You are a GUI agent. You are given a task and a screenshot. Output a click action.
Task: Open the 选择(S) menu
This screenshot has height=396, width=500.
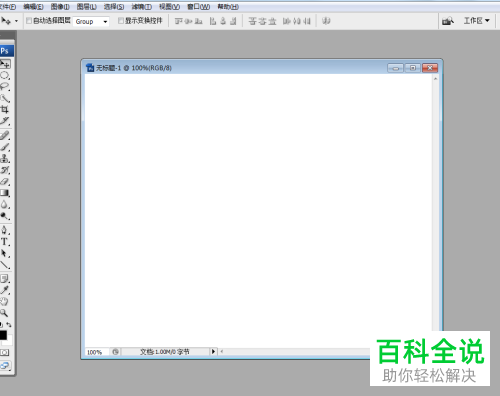[114, 7]
